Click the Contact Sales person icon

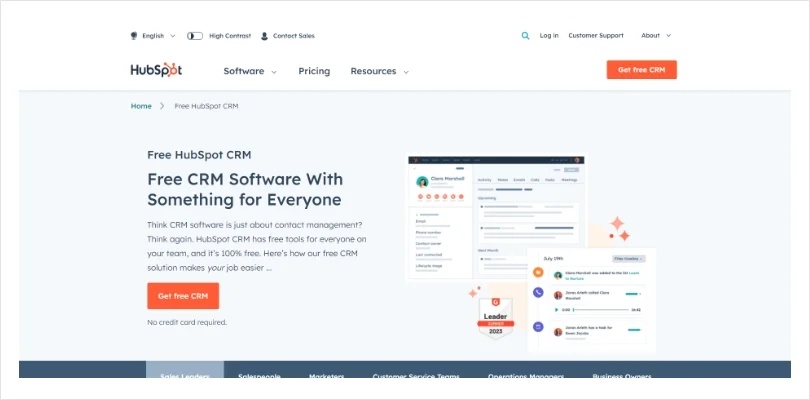[264, 36]
